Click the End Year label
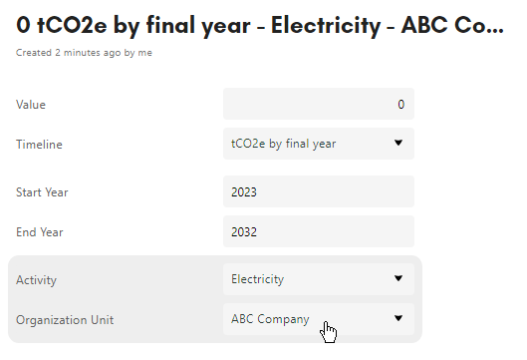Viewport: 527px width, 360px height. coord(39,232)
